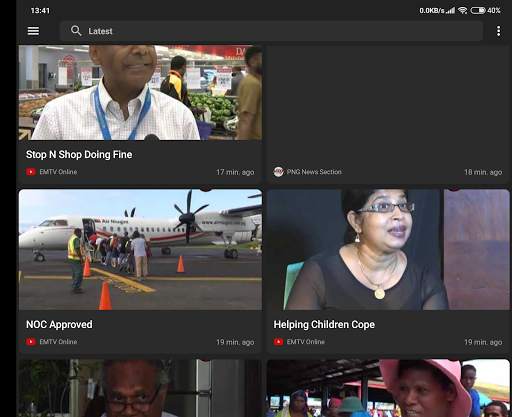Open thumbnail of woman in pink hat
Screen dimensions: 512x417
tap(388, 388)
